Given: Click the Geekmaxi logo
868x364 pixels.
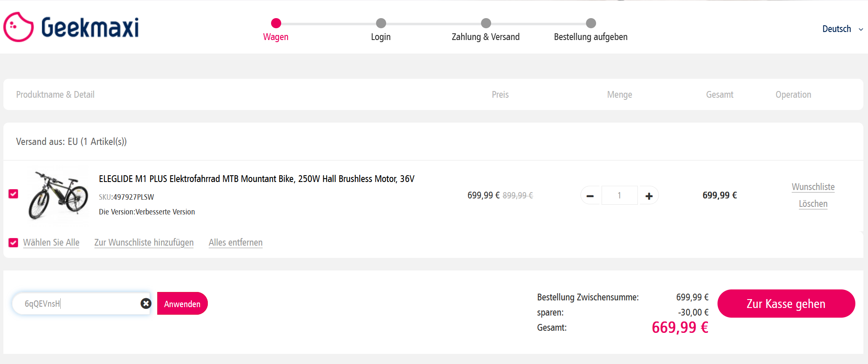Looking at the screenshot, I should [71, 27].
